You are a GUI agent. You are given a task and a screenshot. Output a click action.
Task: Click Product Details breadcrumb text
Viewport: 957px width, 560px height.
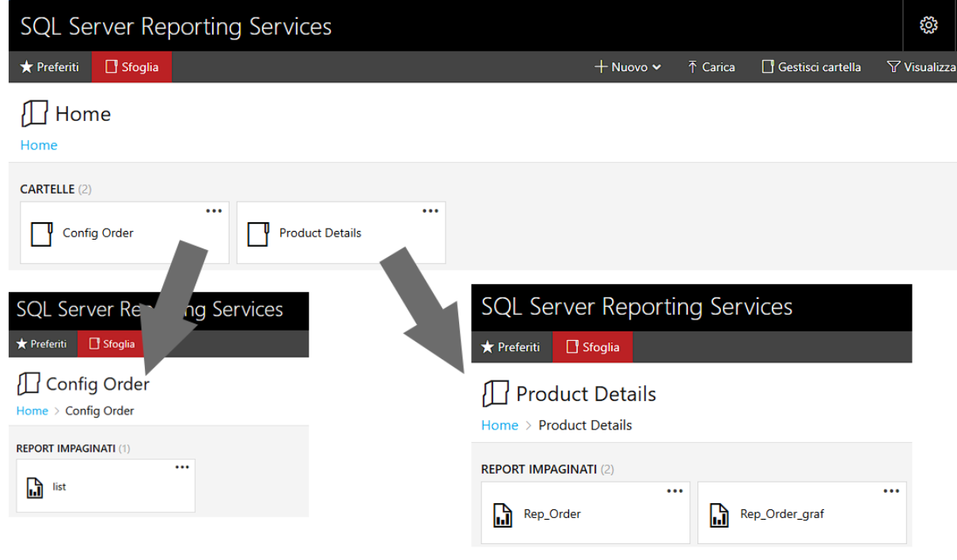click(x=585, y=425)
